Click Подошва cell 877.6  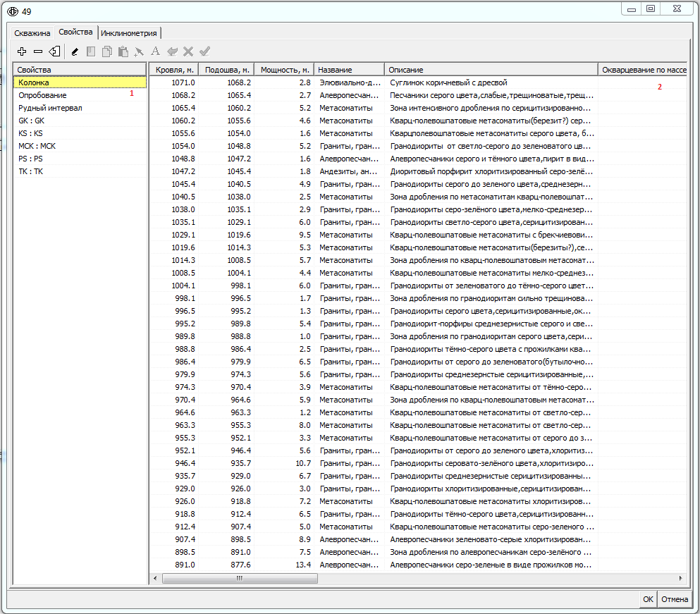click(226, 565)
